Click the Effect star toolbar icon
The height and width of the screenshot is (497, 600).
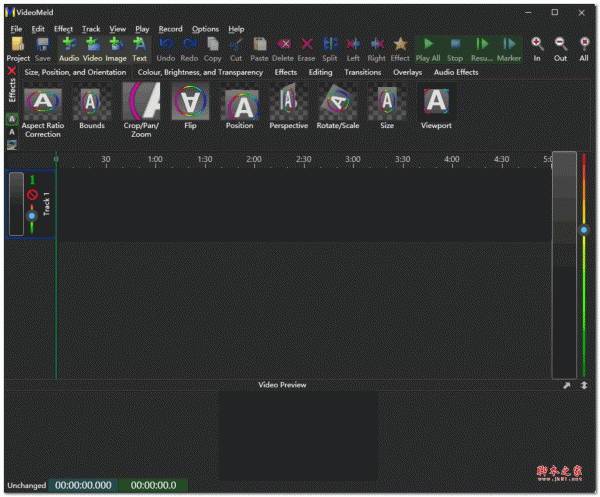pos(400,50)
